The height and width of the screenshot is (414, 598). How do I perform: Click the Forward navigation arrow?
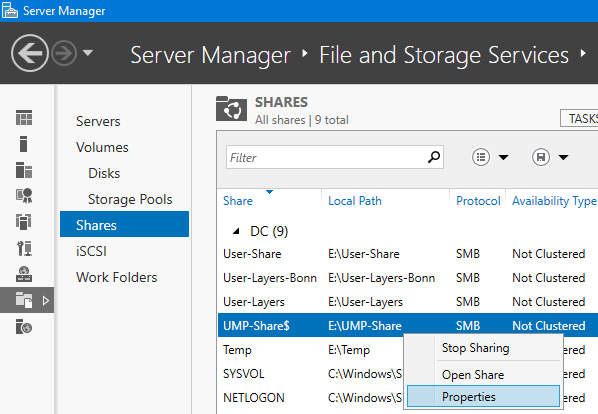tap(64, 53)
